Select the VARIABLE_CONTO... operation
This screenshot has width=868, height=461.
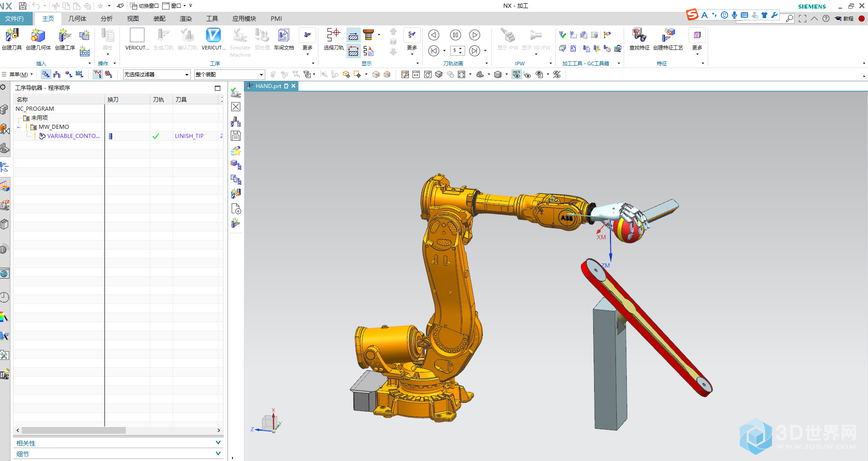74,136
